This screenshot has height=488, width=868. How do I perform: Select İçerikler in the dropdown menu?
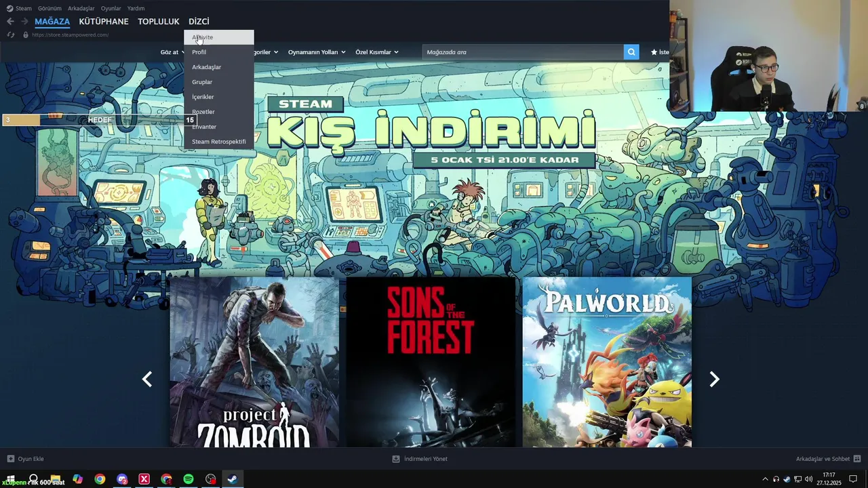(x=218, y=97)
